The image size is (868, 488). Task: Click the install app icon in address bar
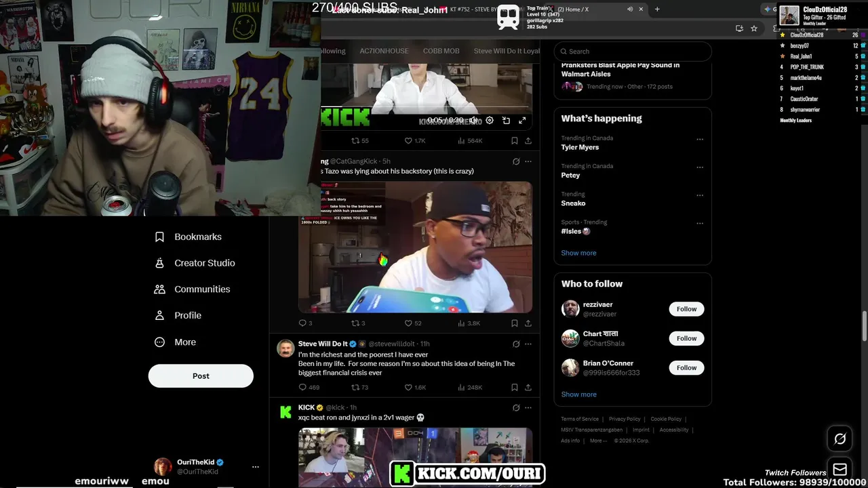click(x=739, y=28)
